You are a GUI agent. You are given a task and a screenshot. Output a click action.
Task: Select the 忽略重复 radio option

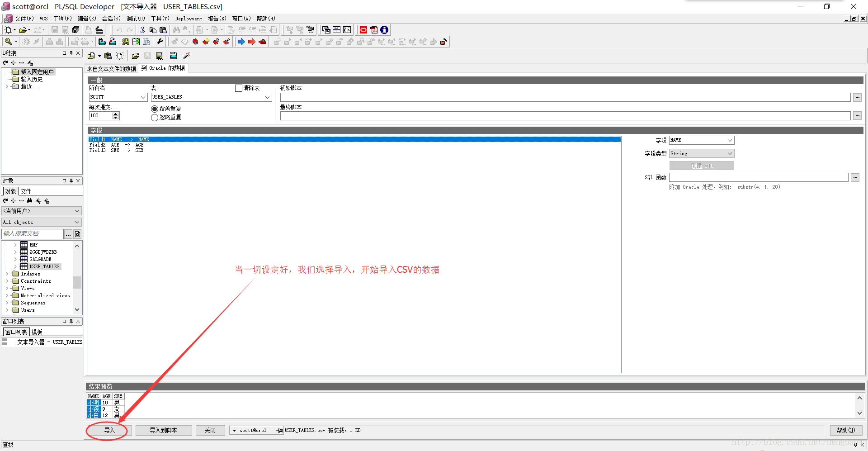(155, 118)
